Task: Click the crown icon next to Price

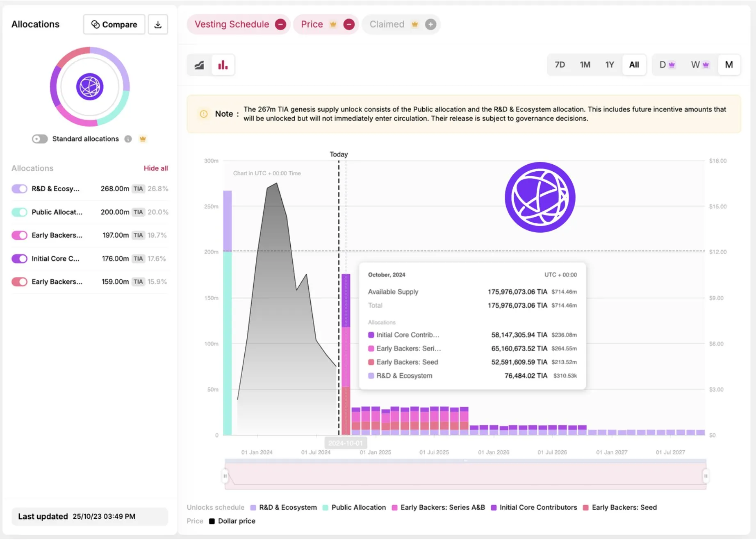Action: tap(333, 24)
